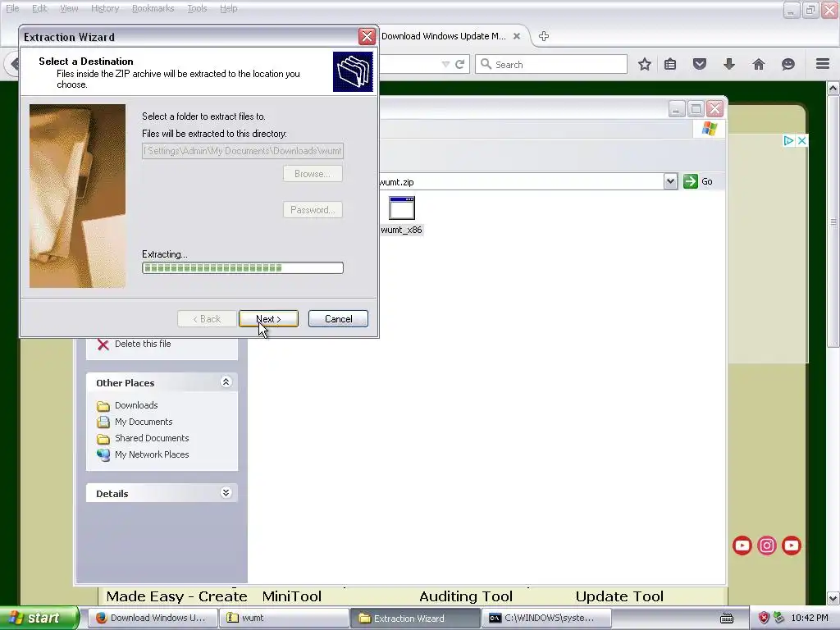Image resolution: width=840 pixels, height=630 pixels.
Task: Show bookmarks list icon
Action: click(670, 64)
